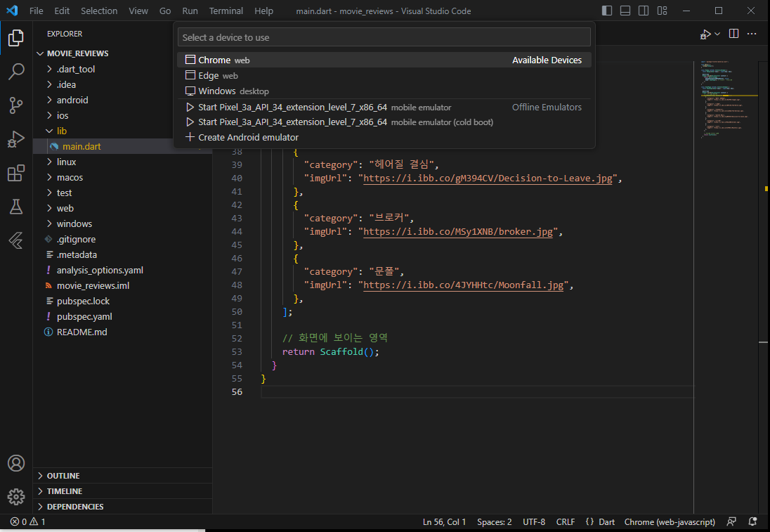The image size is (770, 532).
Task: Click the Split Editor icon
Action: pos(733,34)
